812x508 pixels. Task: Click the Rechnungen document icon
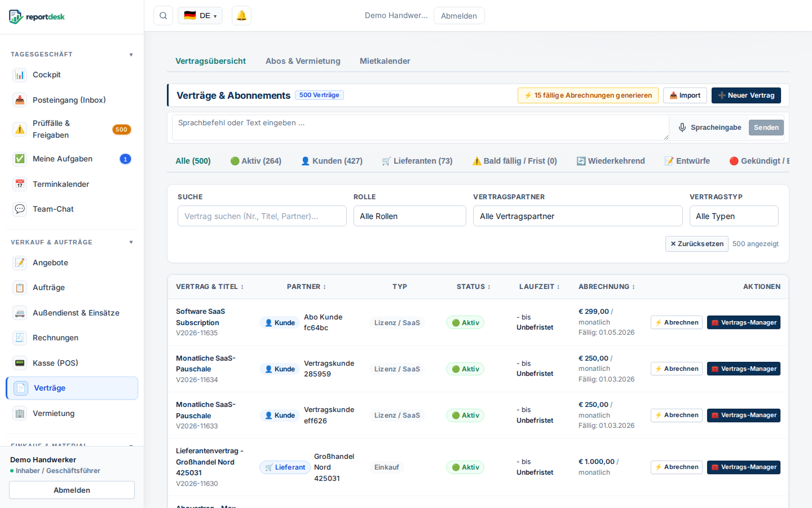(20, 338)
